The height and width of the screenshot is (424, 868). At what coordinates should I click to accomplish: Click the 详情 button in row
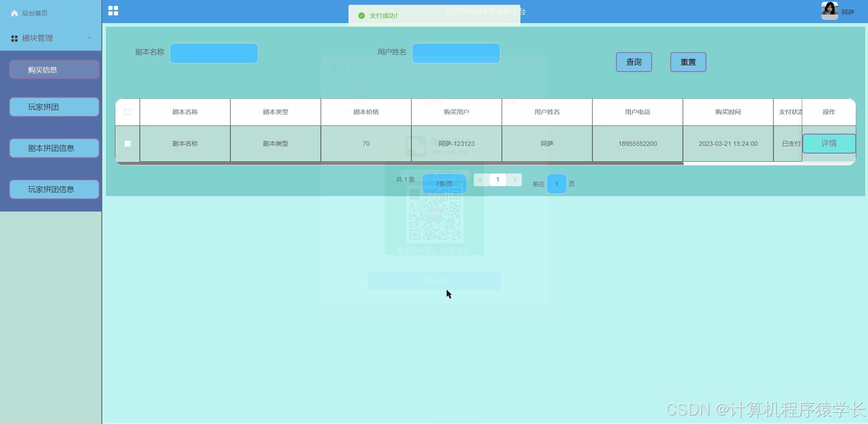829,144
